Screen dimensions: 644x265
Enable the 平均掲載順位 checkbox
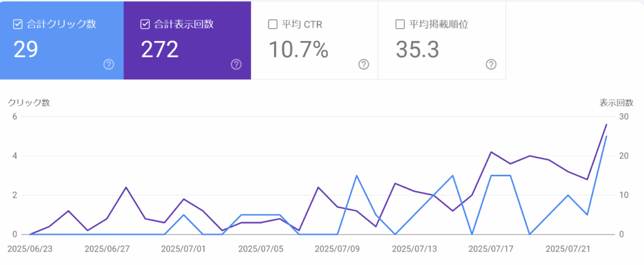click(399, 25)
